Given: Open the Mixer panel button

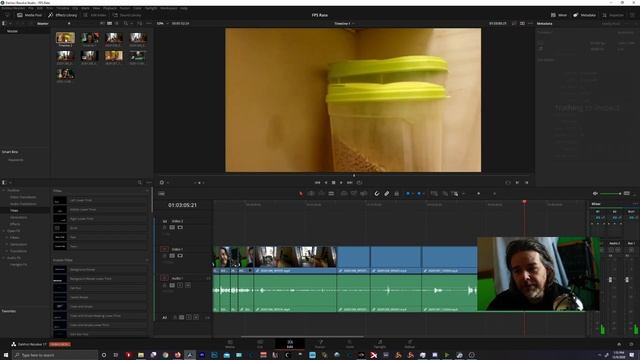Looking at the screenshot, I should 559,15.
